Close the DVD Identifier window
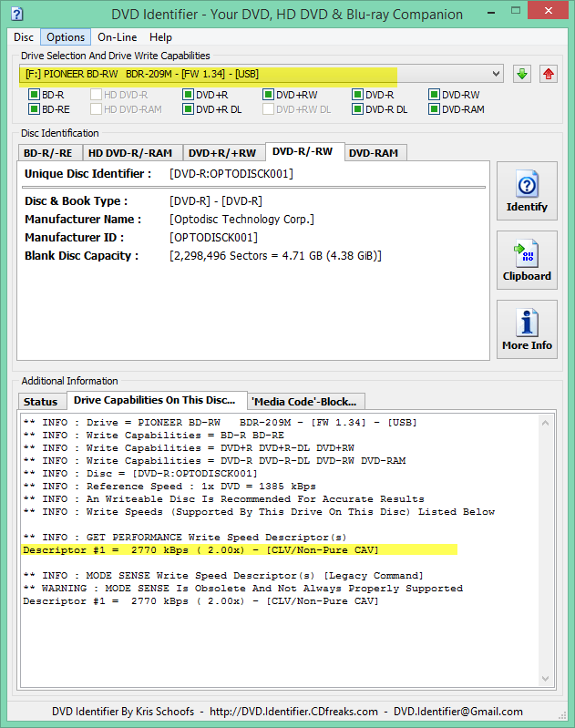Image resolution: width=575 pixels, height=728 pixels. (x=548, y=10)
